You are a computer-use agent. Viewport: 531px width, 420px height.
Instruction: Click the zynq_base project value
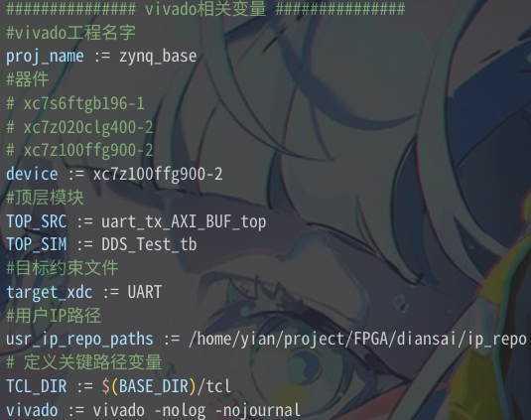158,57
